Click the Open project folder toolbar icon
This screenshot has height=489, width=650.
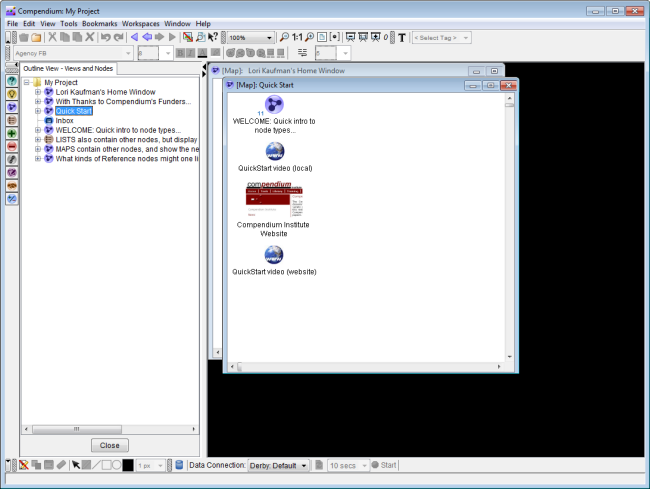36,37
